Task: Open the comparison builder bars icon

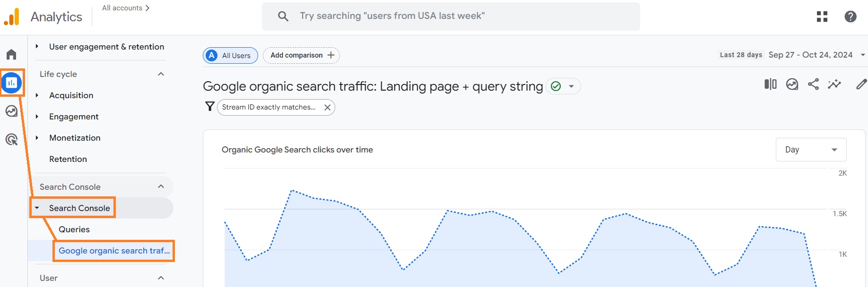Action: tap(770, 84)
